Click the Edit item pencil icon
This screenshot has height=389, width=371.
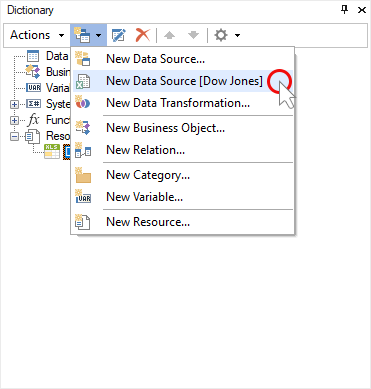[x=119, y=35]
